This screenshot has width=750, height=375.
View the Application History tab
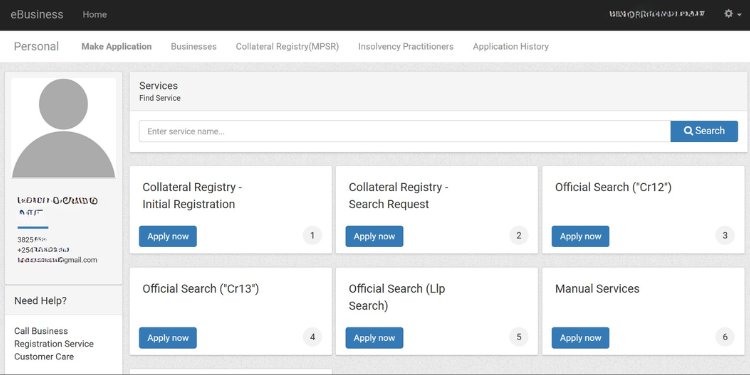(511, 46)
